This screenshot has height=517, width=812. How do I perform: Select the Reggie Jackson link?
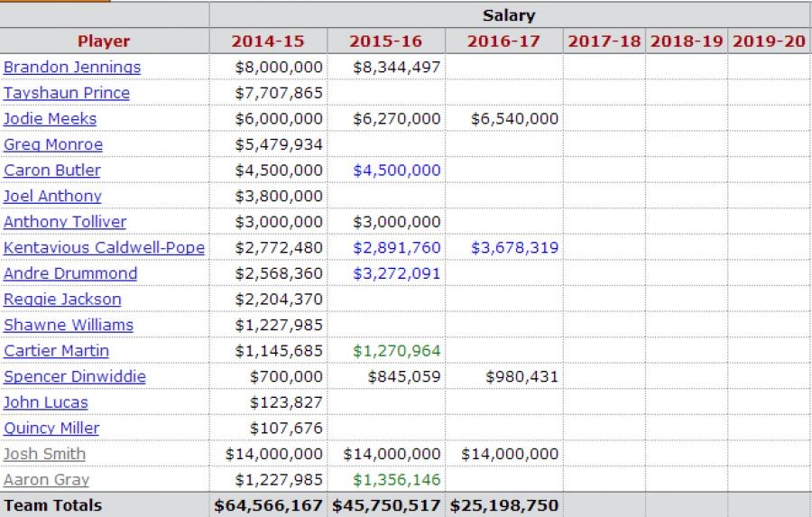(x=62, y=300)
